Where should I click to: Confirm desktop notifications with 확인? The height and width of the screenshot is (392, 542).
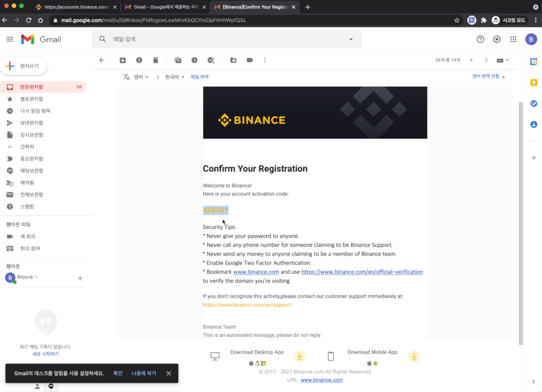(x=118, y=373)
